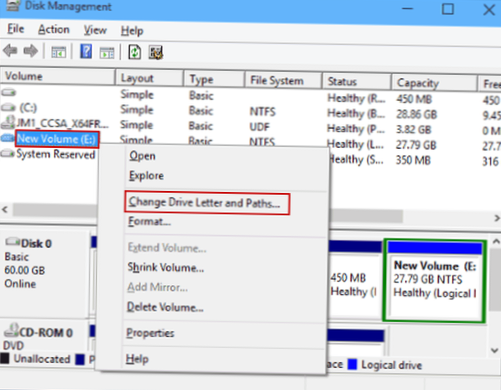Sort by the Capacity column header
Viewport: 501px width, 390px height.
click(x=434, y=83)
